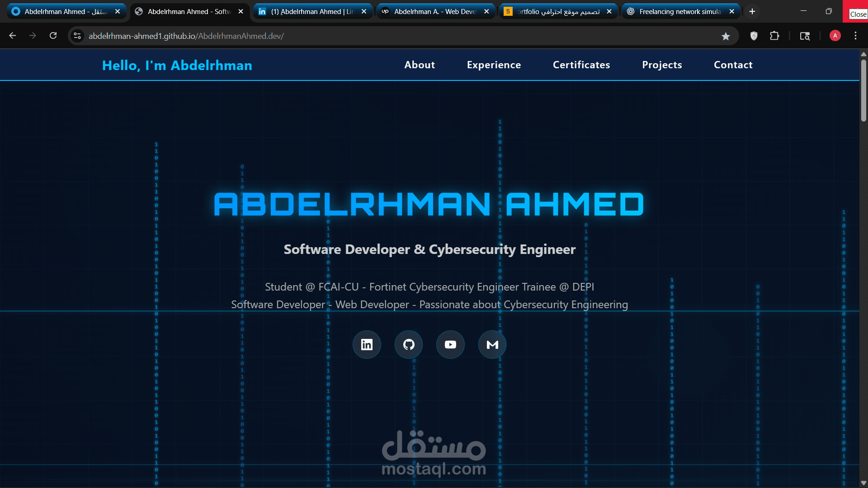Screen dimensions: 868x488
Task: Open the YouTube channel icon
Action: coord(450,344)
